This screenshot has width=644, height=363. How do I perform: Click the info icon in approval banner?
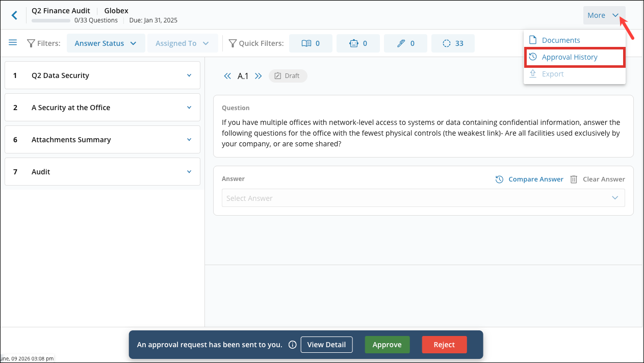pos(293,345)
